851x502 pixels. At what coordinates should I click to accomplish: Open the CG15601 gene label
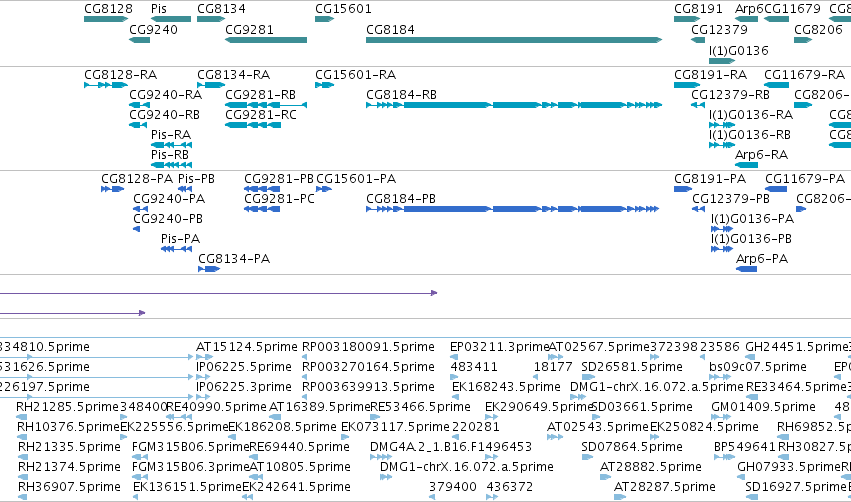pos(343,9)
